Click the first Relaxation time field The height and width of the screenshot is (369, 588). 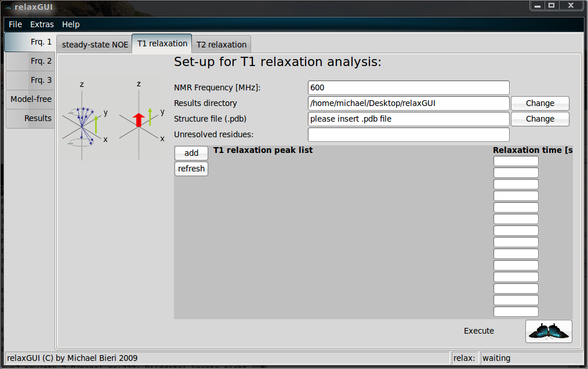(x=516, y=161)
